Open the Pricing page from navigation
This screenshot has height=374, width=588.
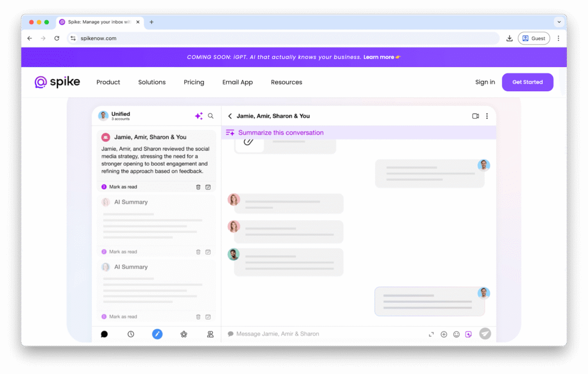194,82
